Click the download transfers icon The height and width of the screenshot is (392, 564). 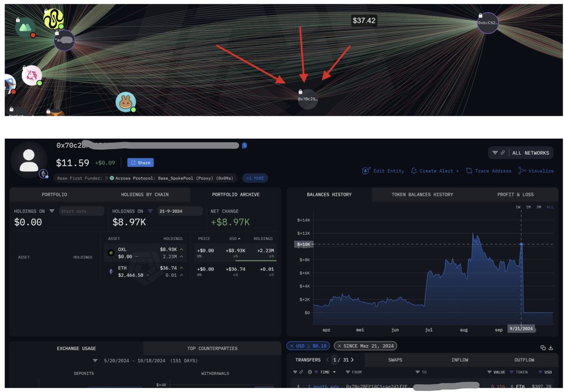click(550, 348)
